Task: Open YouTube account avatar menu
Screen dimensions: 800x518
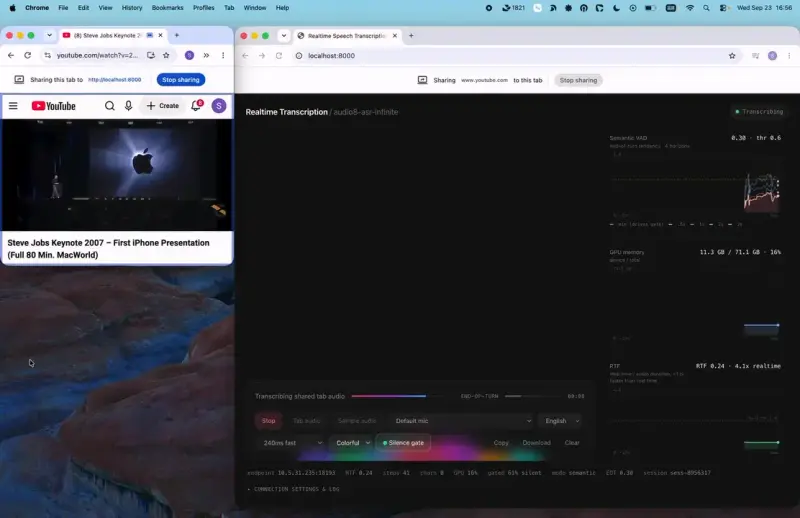Action: [219, 106]
